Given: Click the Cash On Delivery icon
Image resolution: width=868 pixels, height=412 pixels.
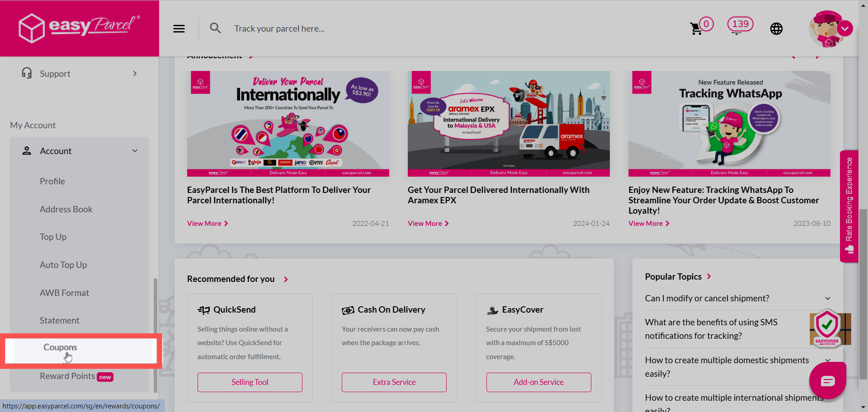Looking at the screenshot, I should click(348, 310).
